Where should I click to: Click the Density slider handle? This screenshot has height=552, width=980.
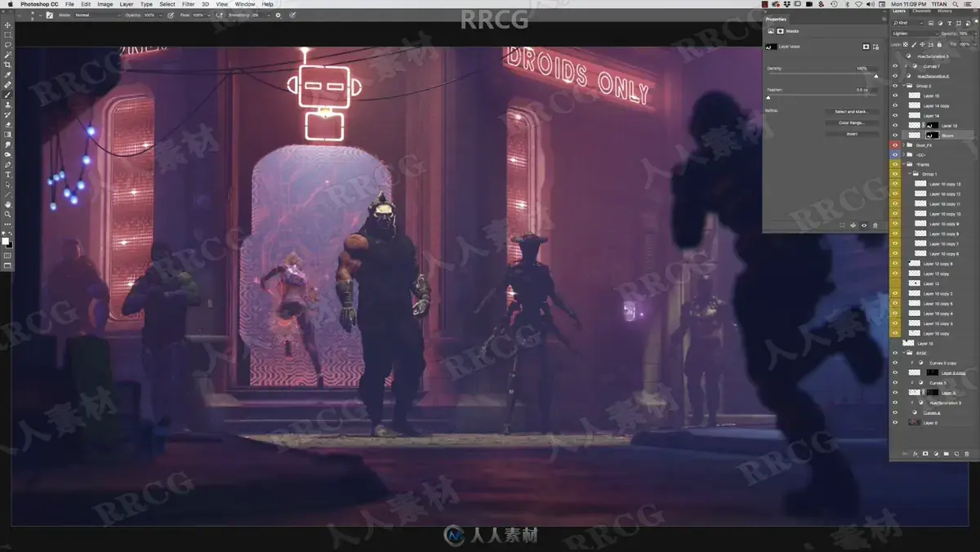coord(876,76)
